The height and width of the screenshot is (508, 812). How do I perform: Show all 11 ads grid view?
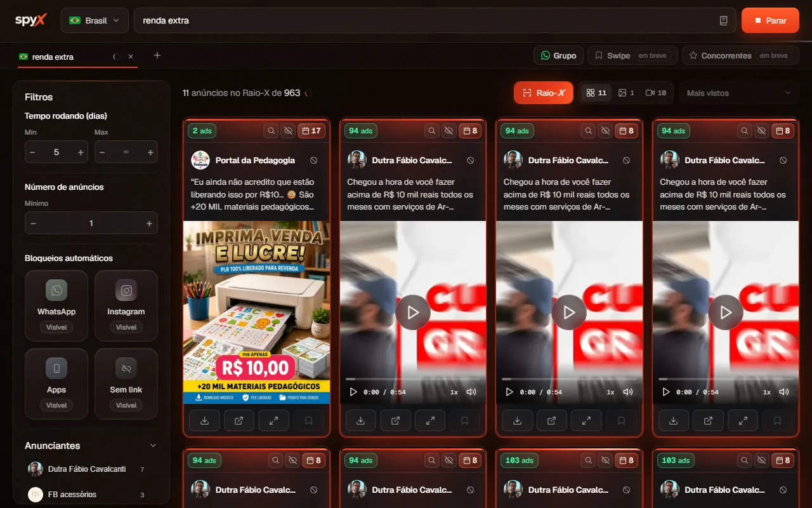pos(596,93)
